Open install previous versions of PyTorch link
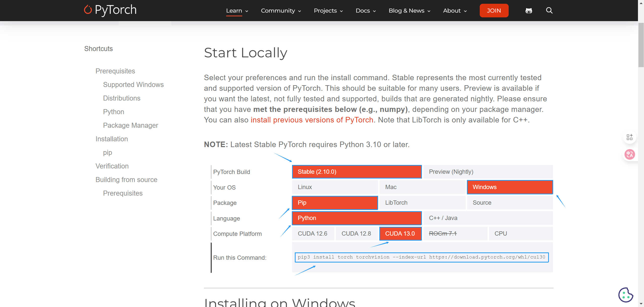644x307 pixels. (x=312, y=120)
